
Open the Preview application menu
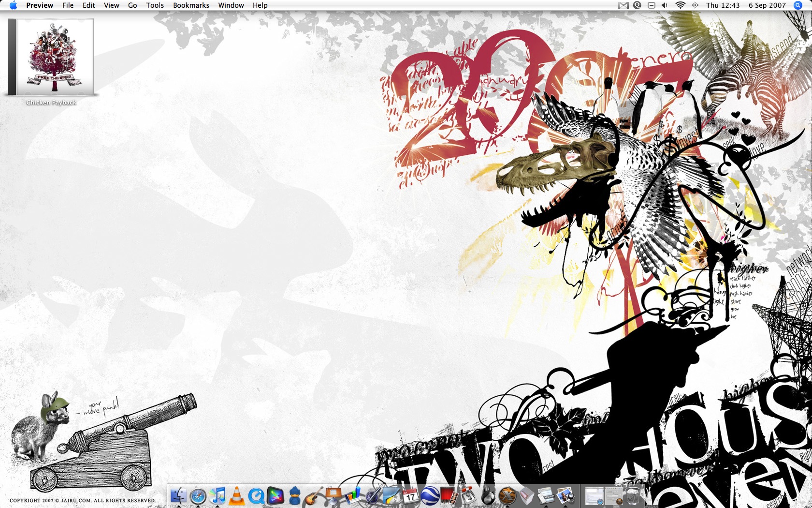coord(40,5)
